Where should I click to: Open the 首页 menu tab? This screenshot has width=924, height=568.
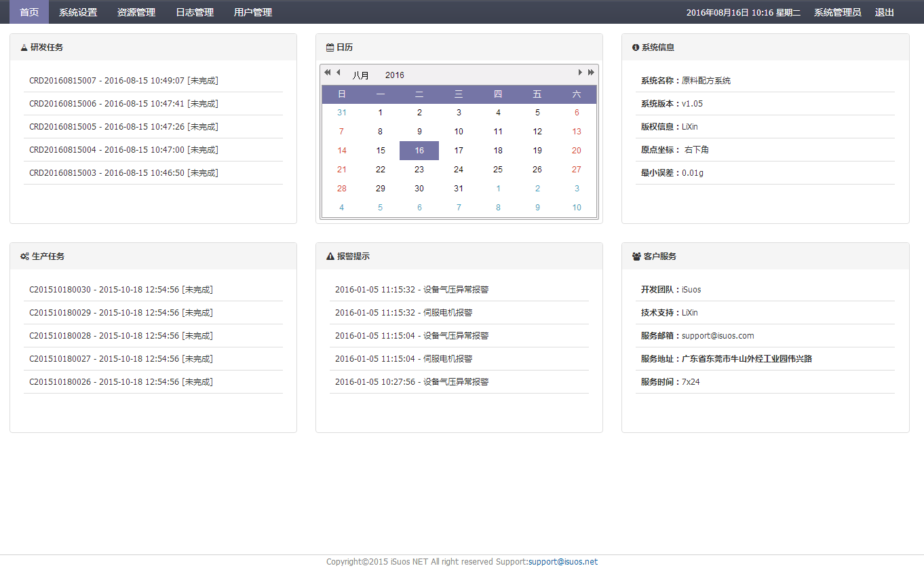click(29, 12)
